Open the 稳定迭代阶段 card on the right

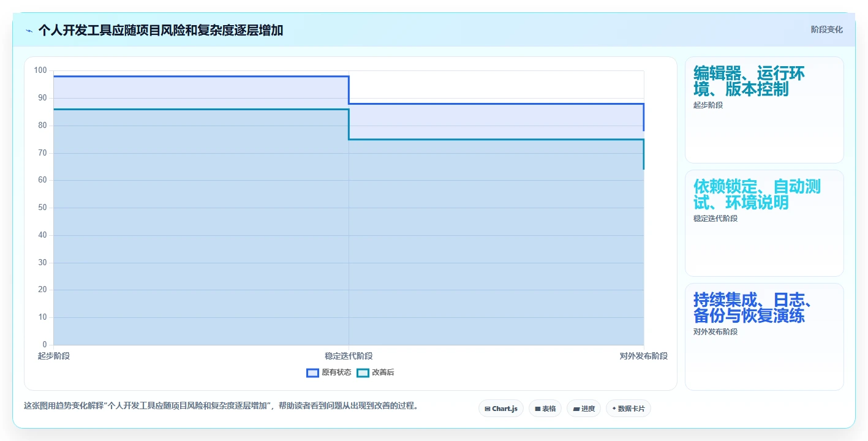tap(764, 224)
